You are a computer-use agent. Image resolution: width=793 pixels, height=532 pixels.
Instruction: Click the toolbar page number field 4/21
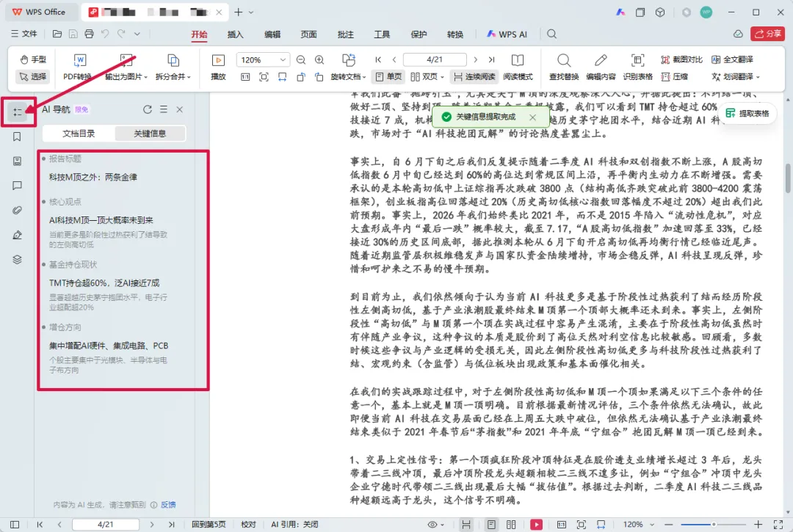click(x=435, y=59)
